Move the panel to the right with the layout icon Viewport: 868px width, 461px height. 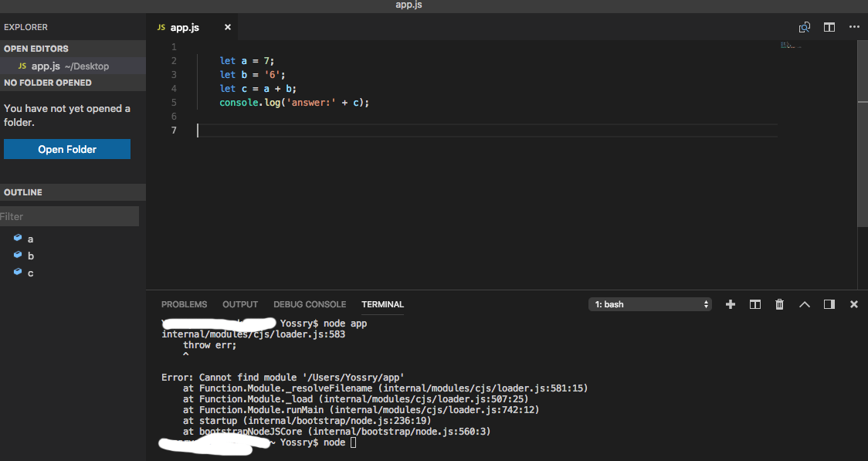click(x=829, y=304)
